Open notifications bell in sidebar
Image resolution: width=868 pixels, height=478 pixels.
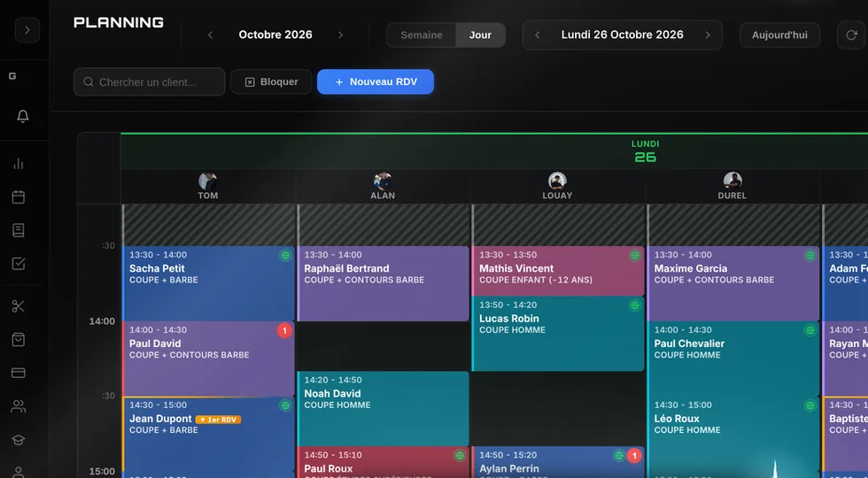click(23, 116)
